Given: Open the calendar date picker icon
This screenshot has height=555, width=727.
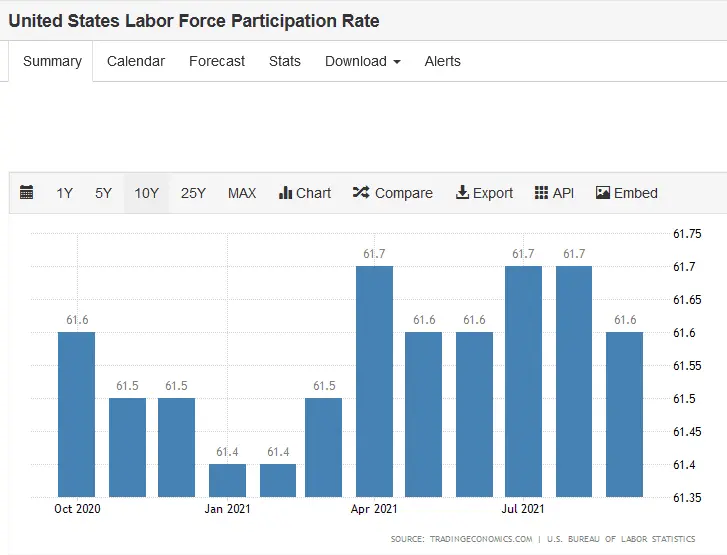Looking at the screenshot, I should coord(27,193).
